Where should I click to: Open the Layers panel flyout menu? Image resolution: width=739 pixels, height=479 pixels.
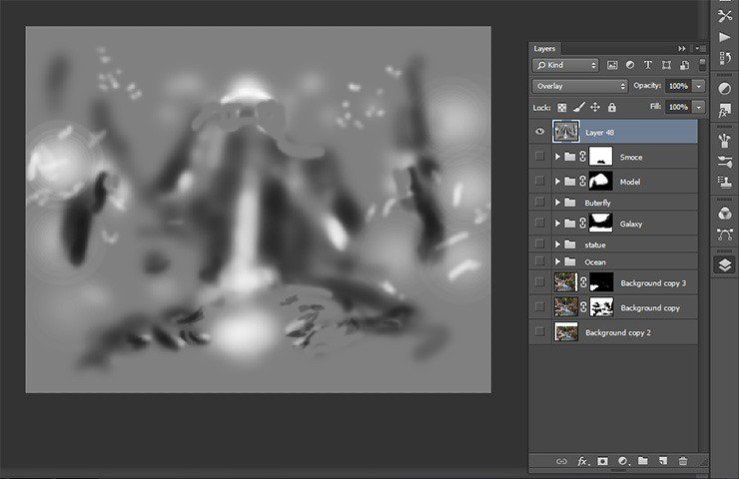pyautogui.click(x=698, y=48)
